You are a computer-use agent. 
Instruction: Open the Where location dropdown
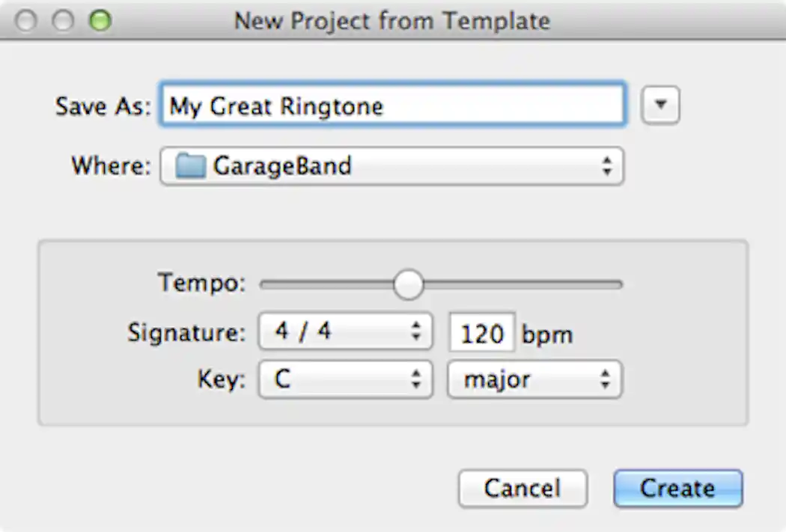tap(392, 166)
